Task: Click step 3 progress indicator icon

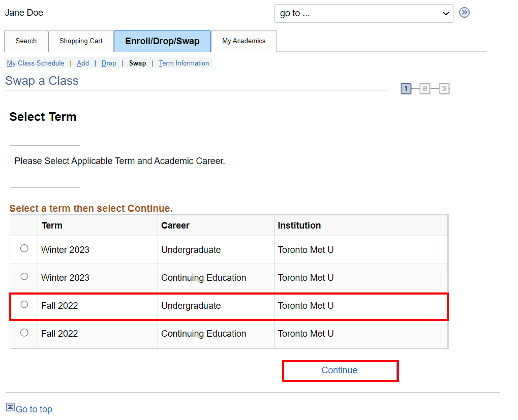Action: click(x=444, y=89)
